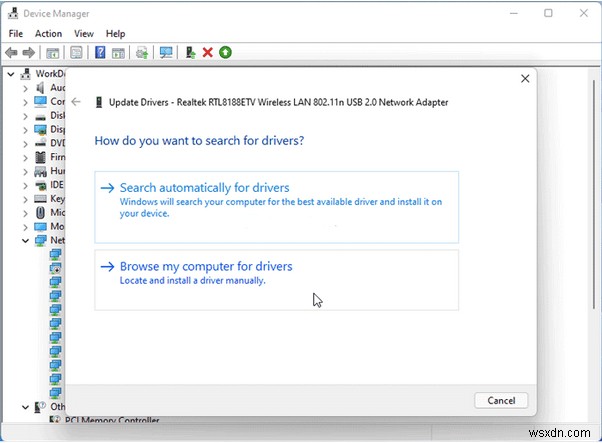Select the Human Interface Devices category icon
Screen dimensions: 602x443
40,171
